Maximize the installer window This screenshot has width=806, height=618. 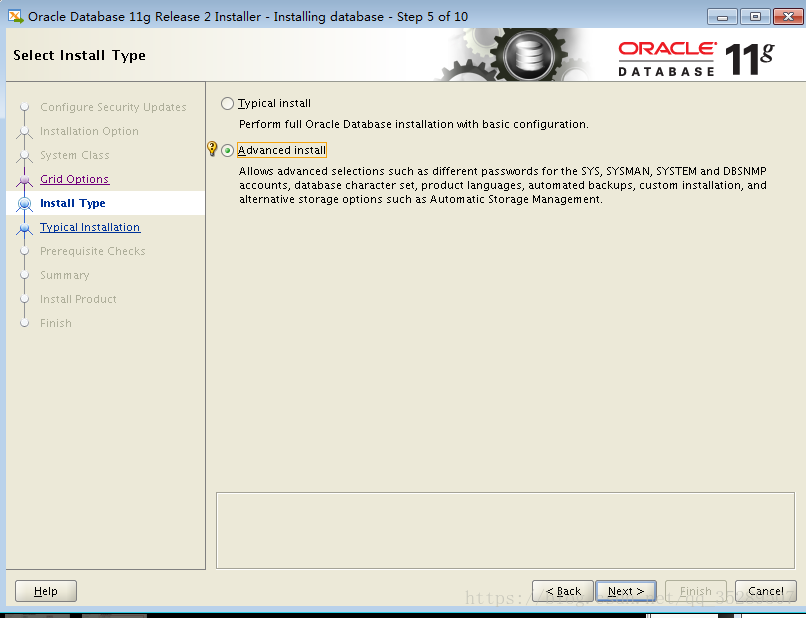(x=755, y=17)
